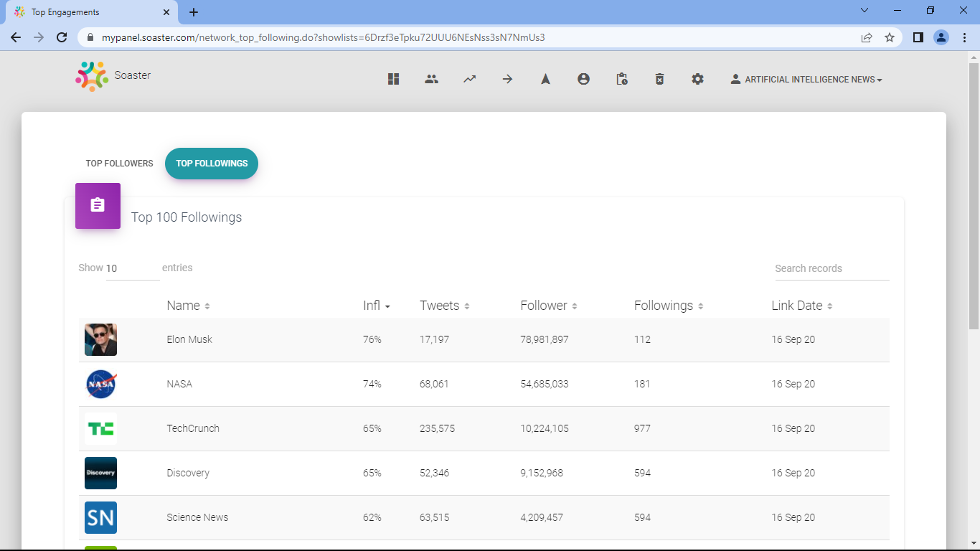980x551 pixels.
Task: Switch to Top Followers tab
Action: click(119, 164)
